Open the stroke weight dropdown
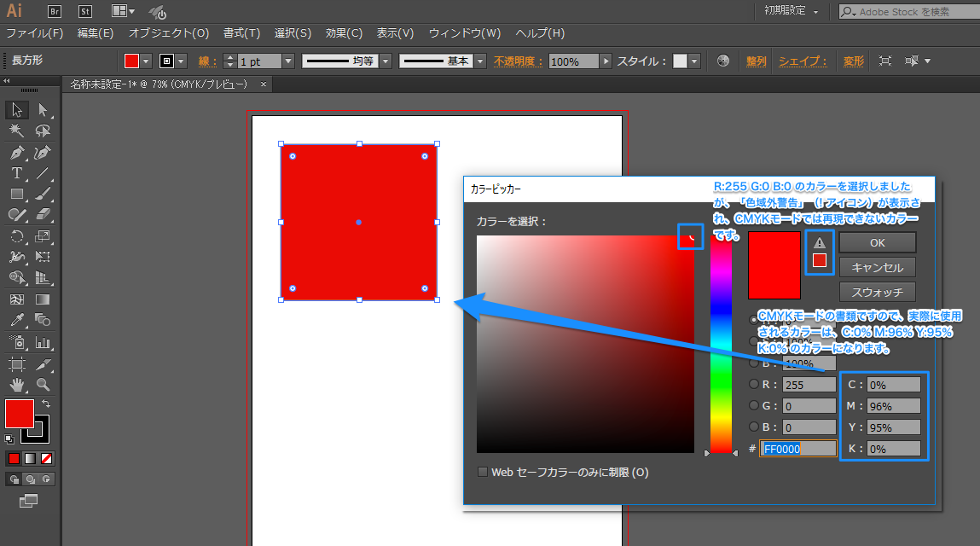980x546 pixels. pos(287,61)
